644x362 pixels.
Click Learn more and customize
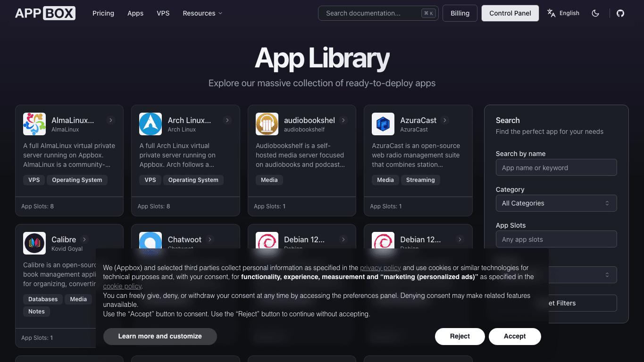coord(160,336)
